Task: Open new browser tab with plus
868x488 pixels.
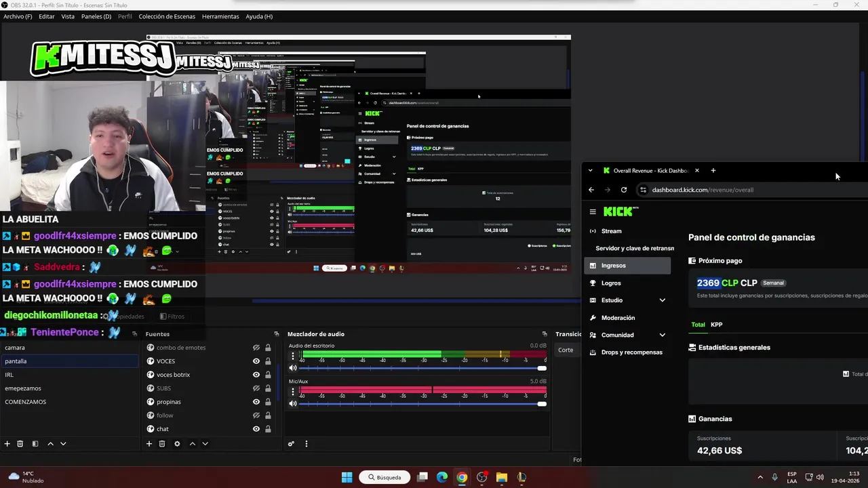Action: point(713,170)
